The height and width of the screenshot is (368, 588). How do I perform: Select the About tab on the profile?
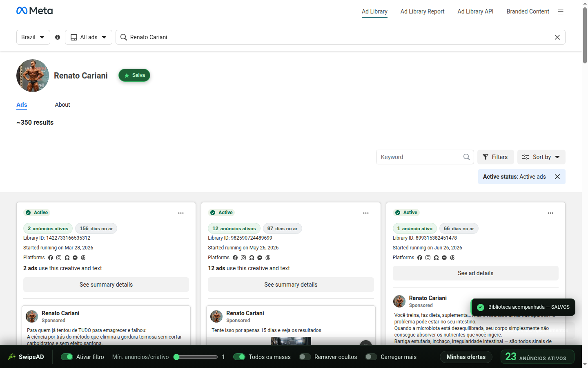(x=62, y=105)
